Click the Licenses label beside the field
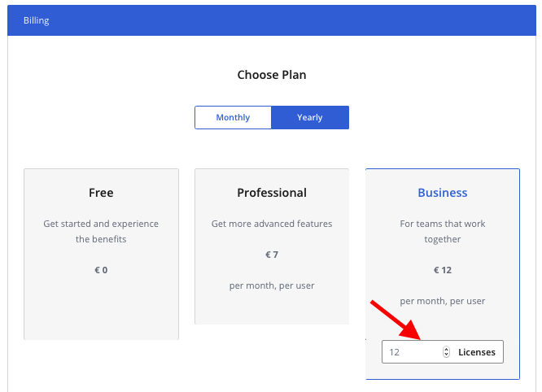This screenshot has width=542, height=392. point(477,352)
